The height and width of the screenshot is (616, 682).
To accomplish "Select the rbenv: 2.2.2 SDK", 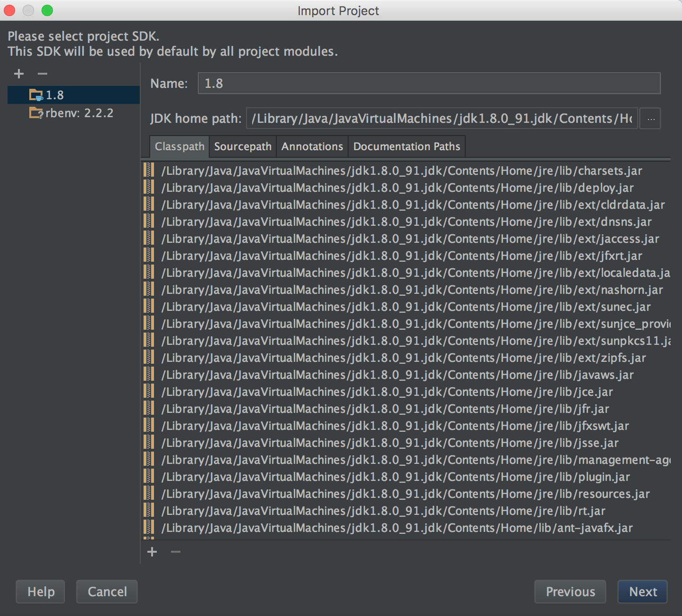I will (74, 113).
